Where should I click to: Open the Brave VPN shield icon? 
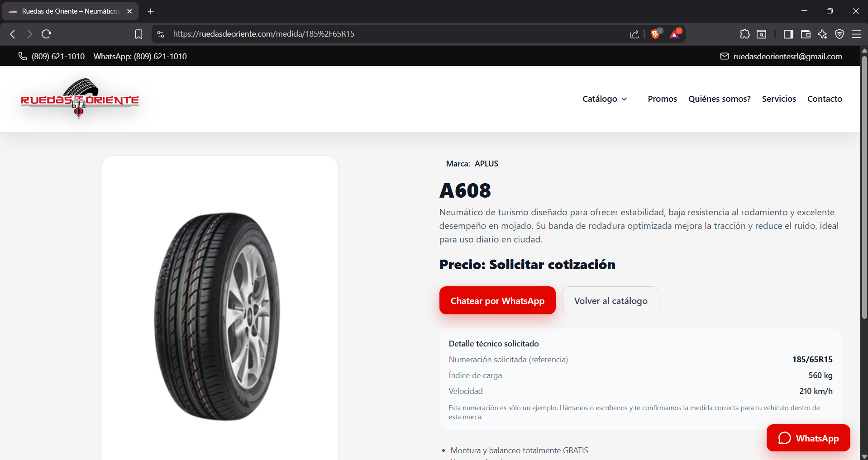[x=839, y=34]
